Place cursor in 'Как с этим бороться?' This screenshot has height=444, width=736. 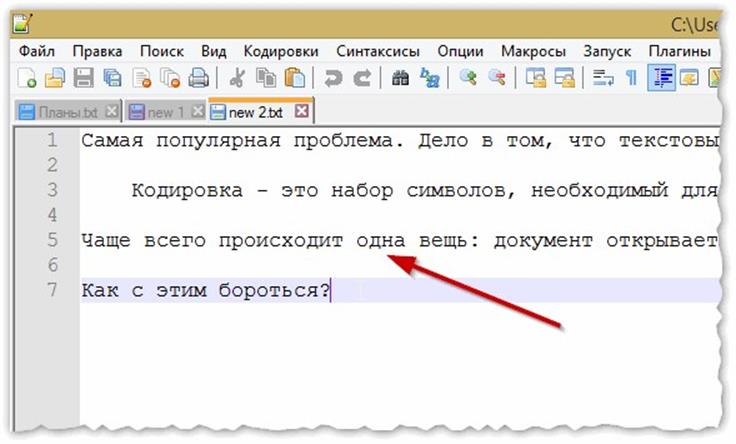point(206,290)
